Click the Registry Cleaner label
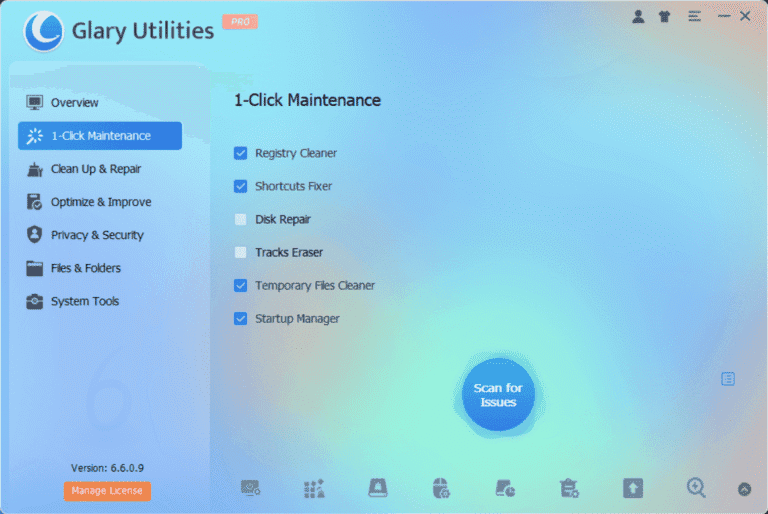 [296, 153]
